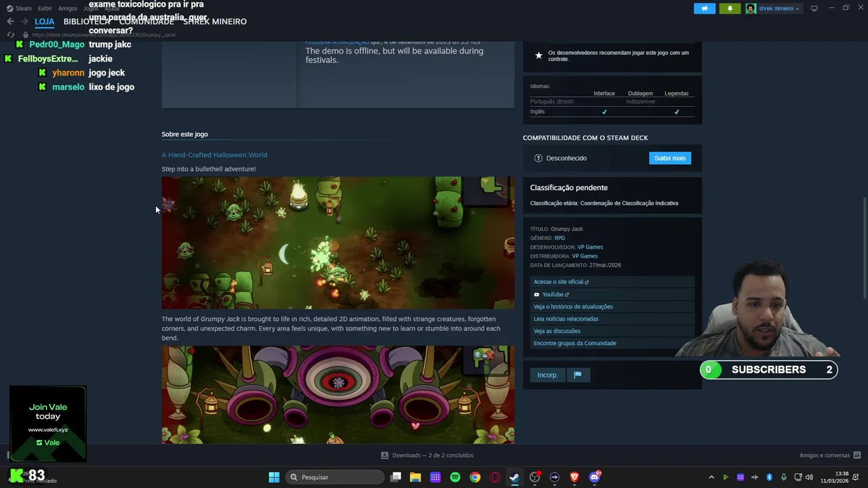Open Brave browser from the taskbar
868x488 pixels.
coord(574,477)
